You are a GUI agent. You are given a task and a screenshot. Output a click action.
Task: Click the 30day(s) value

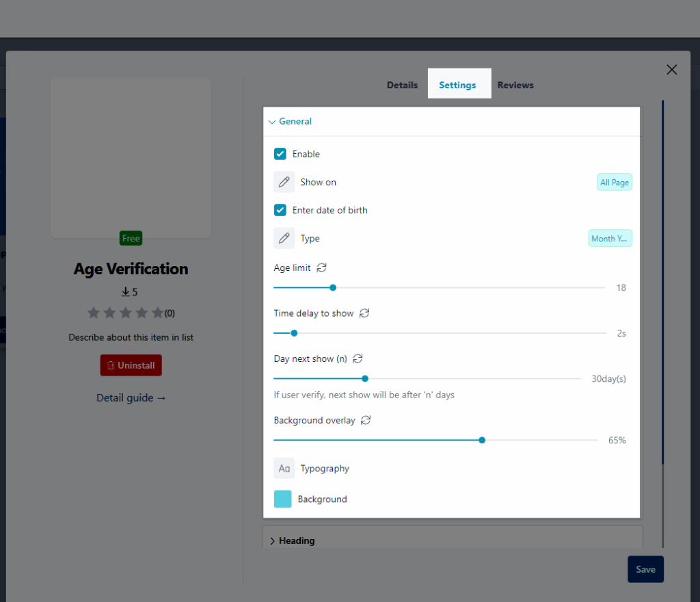(608, 379)
